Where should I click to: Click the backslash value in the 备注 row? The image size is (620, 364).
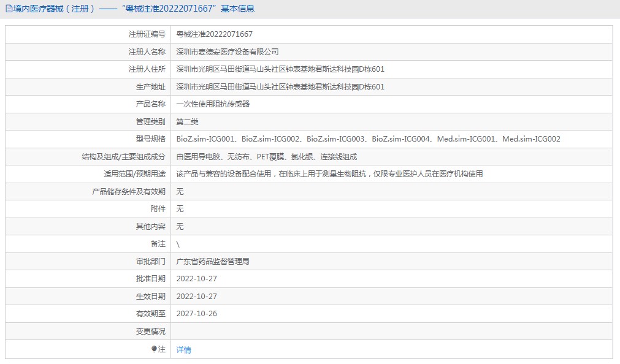tap(178, 244)
